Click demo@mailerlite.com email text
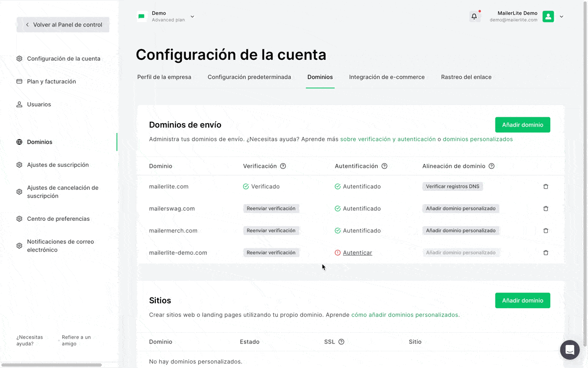588x368 pixels. (514, 20)
